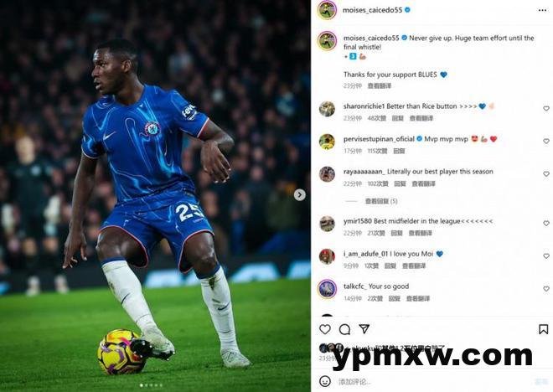Reply to i_am_adufe_01's comment
Image resolution: width=553 pixels, height=392 pixels.
tap(390, 266)
